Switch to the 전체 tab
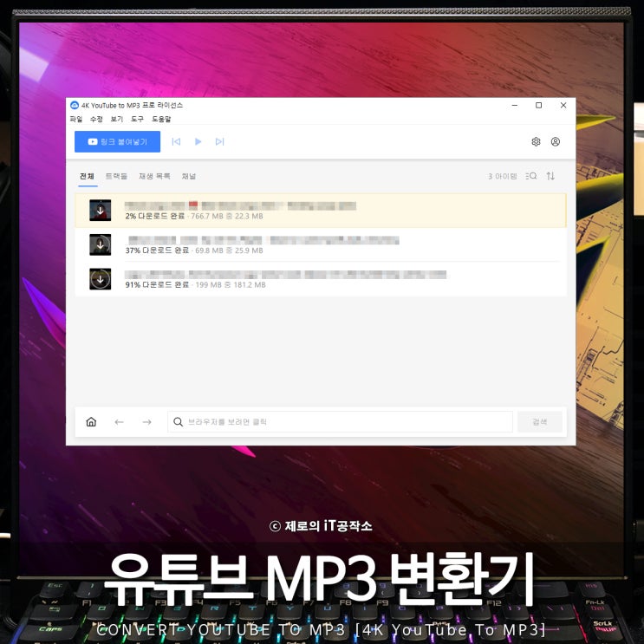The width and height of the screenshot is (644, 644). coord(87,176)
